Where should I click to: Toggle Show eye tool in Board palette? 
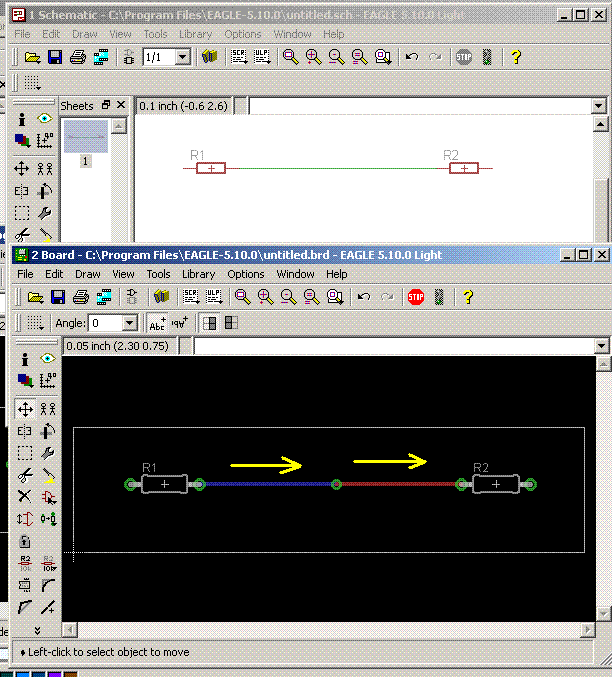coord(48,359)
